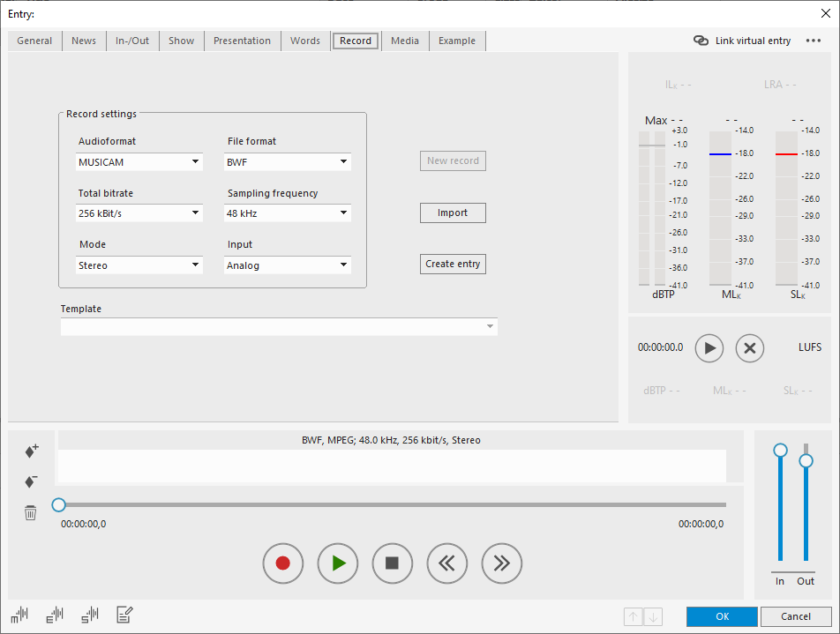Start recording with the red record button
Viewport: 840px width, 634px height.
click(x=283, y=563)
